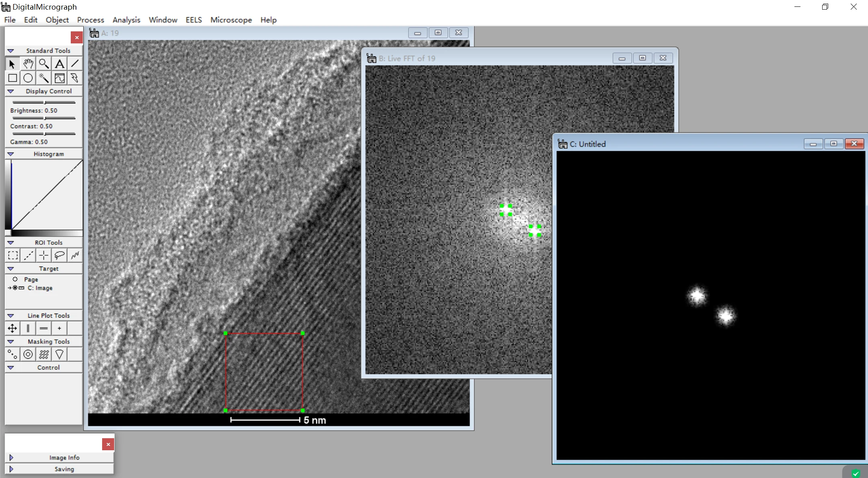Select the spot mask tool
The image size is (868, 478).
[x=13, y=354]
